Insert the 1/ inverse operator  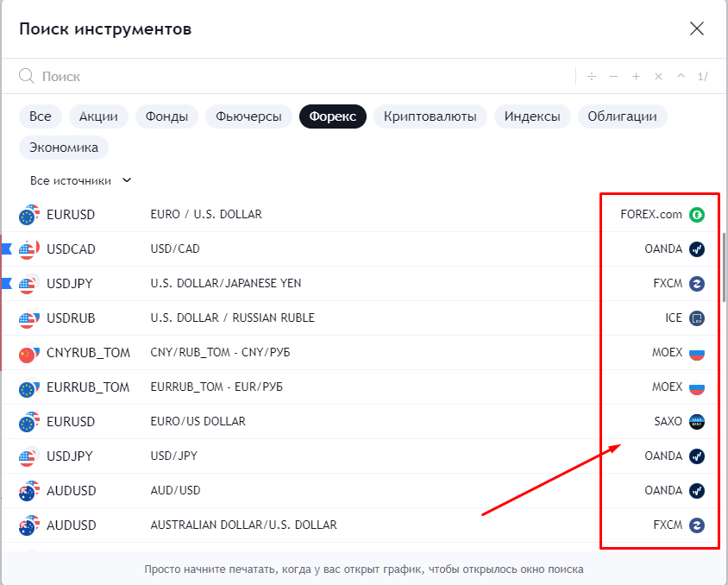[x=702, y=76]
